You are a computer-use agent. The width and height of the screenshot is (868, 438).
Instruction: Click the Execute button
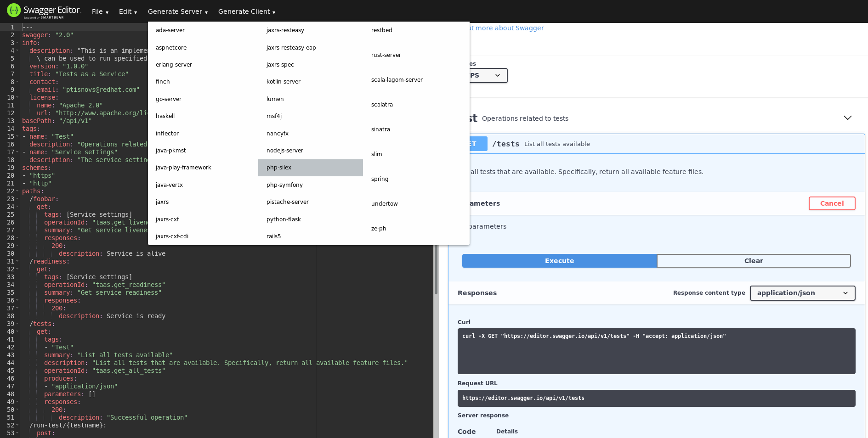click(x=559, y=261)
